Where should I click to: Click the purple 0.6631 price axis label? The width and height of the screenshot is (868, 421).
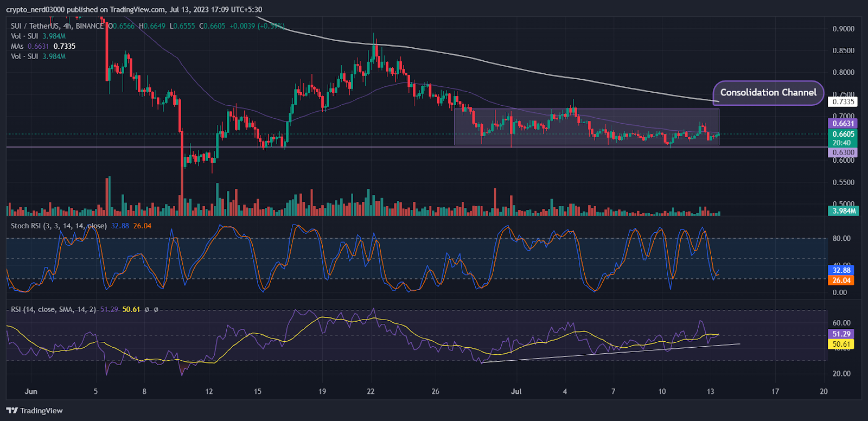(x=844, y=124)
